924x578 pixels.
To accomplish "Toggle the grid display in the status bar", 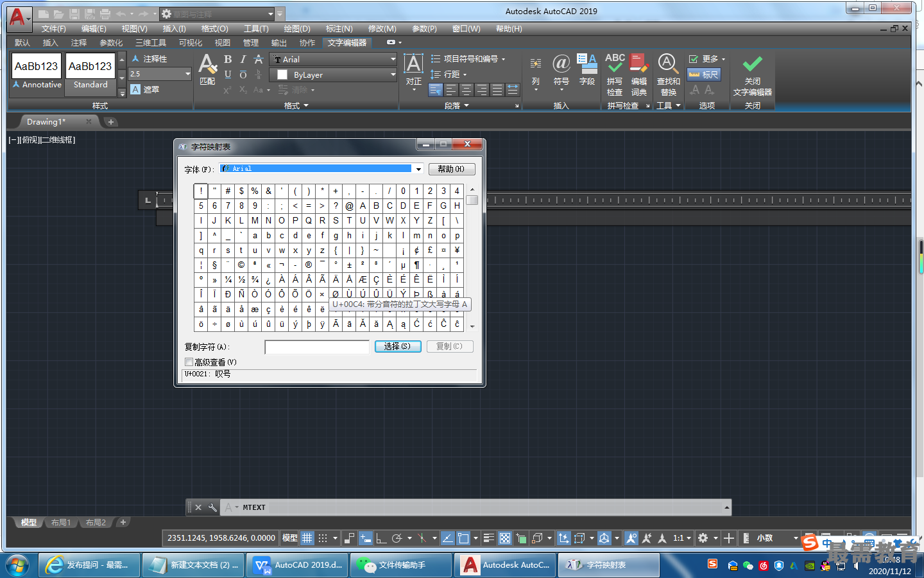I will [307, 538].
